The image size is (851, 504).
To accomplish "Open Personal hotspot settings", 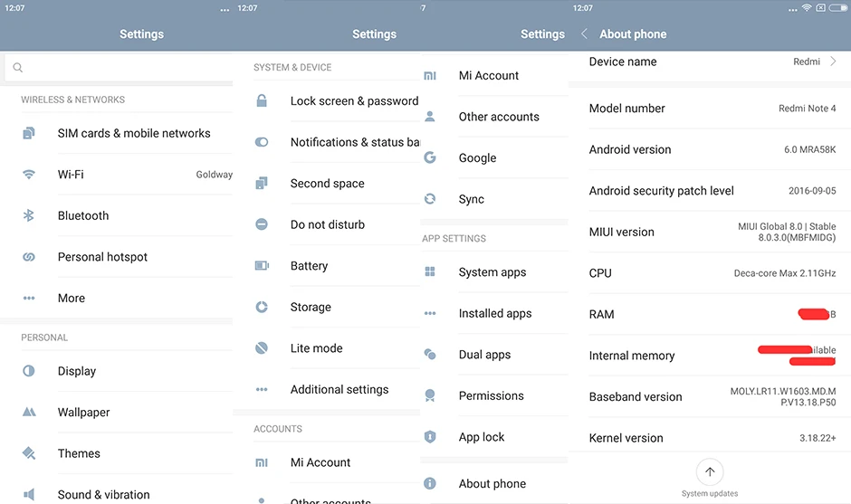I will click(x=116, y=257).
